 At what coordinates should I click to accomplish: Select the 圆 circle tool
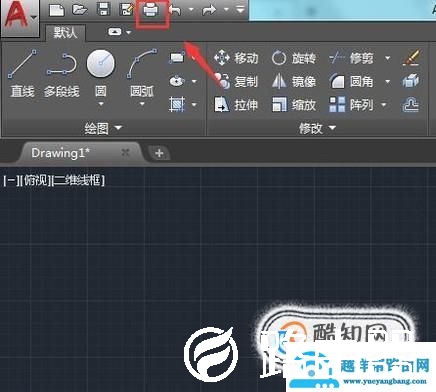coord(101,73)
